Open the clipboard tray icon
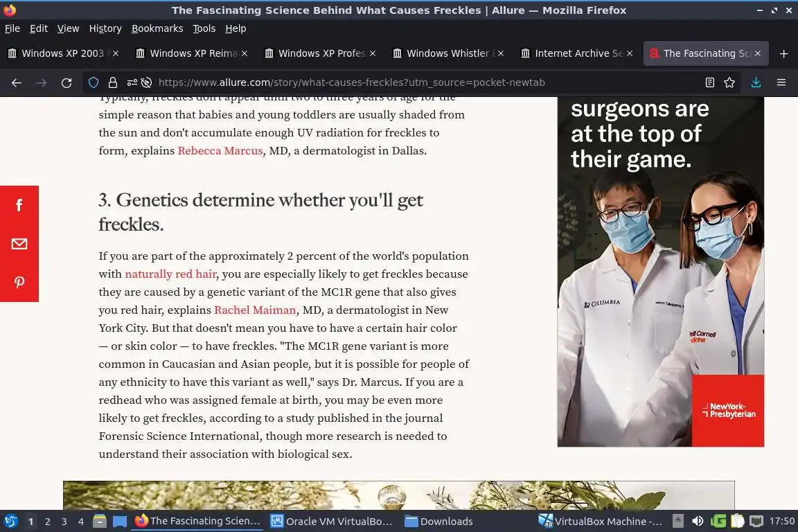 click(738, 522)
